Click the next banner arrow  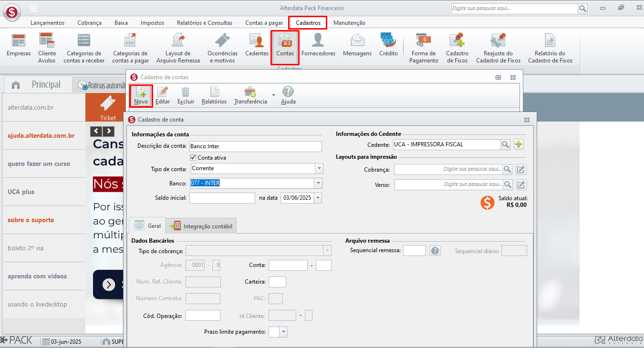[x=109, y=131]
